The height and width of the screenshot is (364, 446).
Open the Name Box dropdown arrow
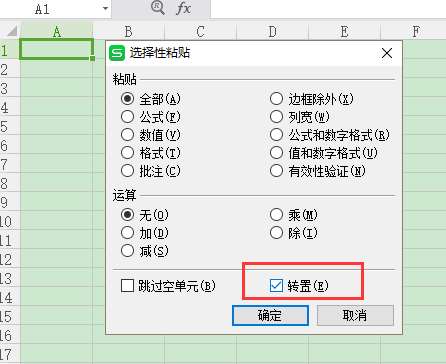click(106, 8)
